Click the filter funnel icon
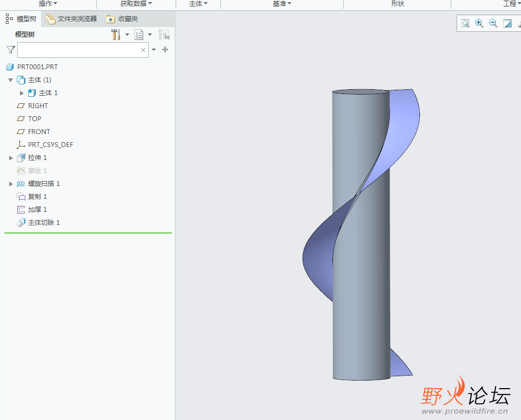This screenshot has width=521, height=420. coord(11,50)
